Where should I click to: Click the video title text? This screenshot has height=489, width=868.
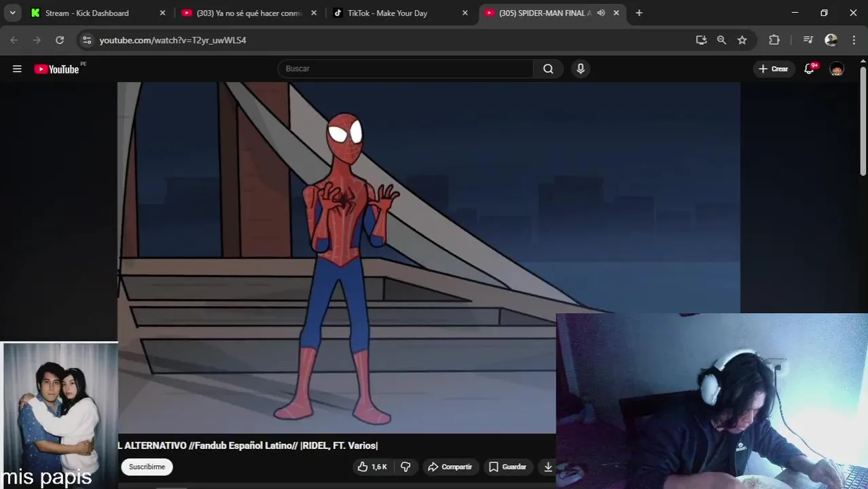pos(248,446)
